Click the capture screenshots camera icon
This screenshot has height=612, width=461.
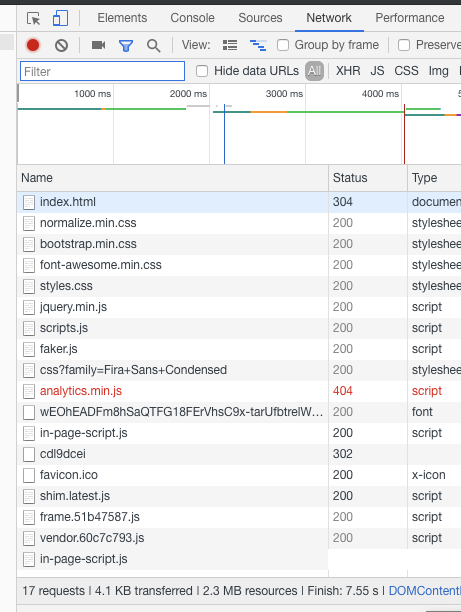pos(98,45)
